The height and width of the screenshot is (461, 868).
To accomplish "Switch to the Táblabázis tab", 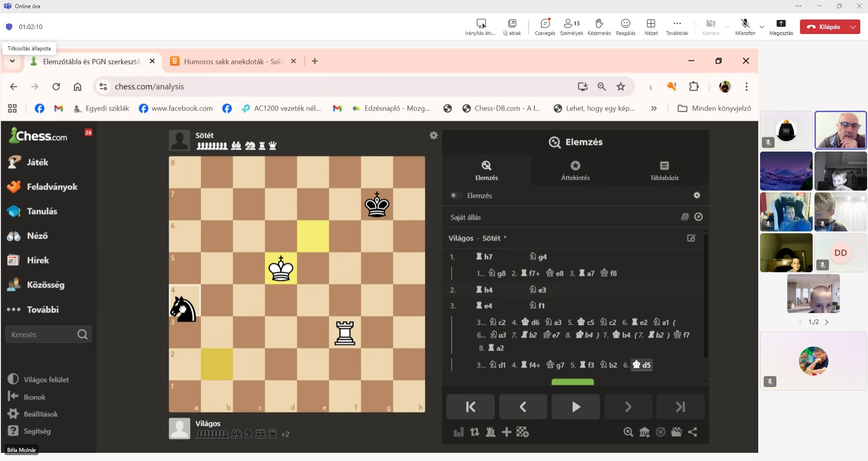I will (664, 170).
